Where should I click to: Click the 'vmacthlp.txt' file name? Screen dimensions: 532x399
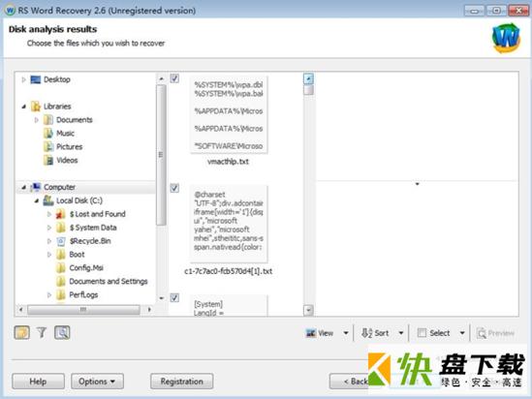[228, 162]
